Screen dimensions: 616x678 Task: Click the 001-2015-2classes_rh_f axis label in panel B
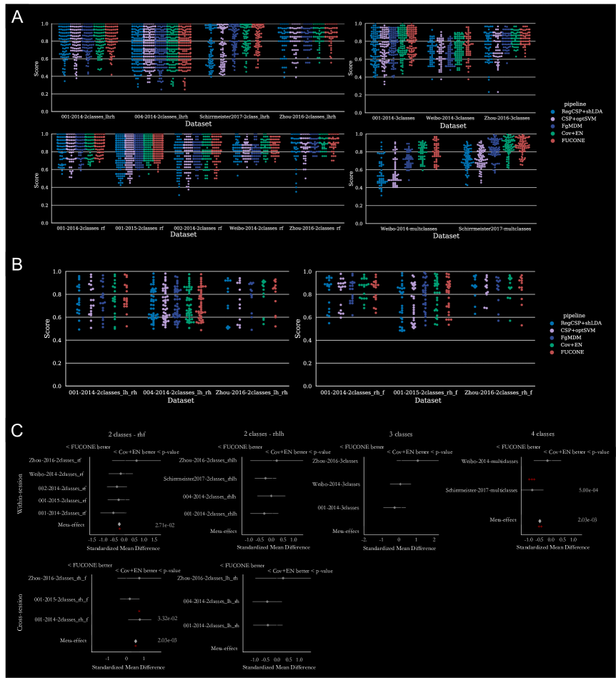click(x=425, y=393)
